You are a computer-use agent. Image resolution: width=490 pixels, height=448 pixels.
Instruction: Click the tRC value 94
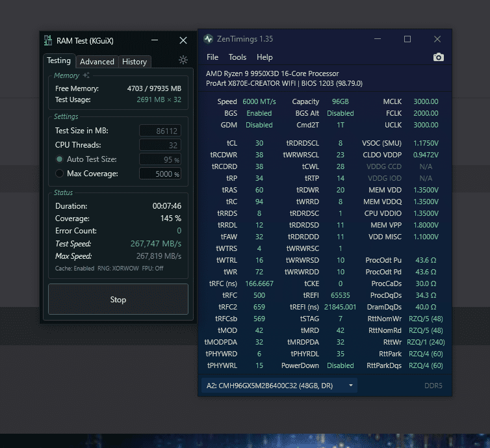[x=259, y=202]
